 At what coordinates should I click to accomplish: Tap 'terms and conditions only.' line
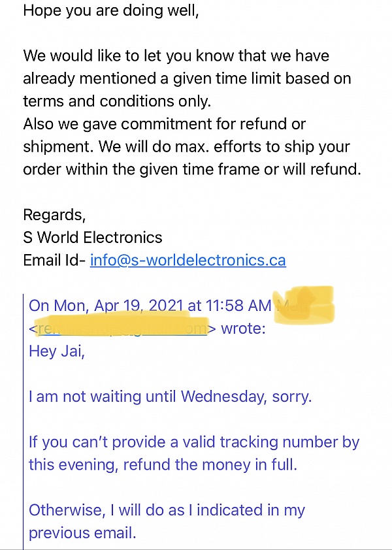(117, 102)
